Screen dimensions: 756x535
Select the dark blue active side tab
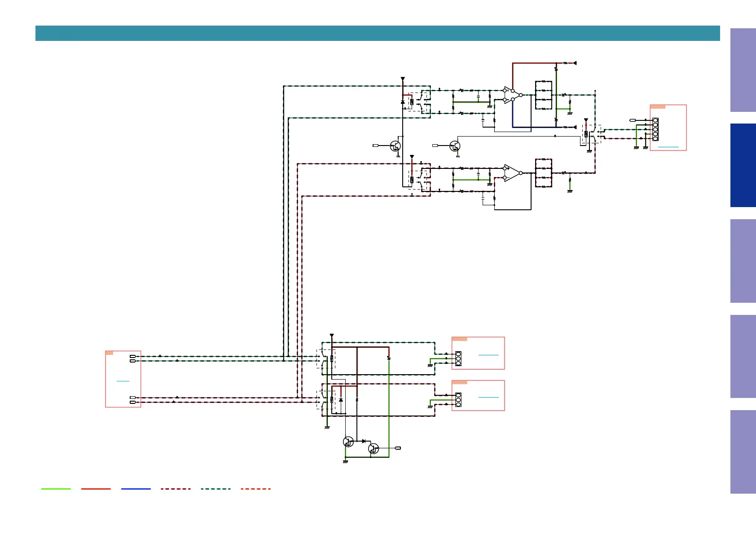[743, 165]
